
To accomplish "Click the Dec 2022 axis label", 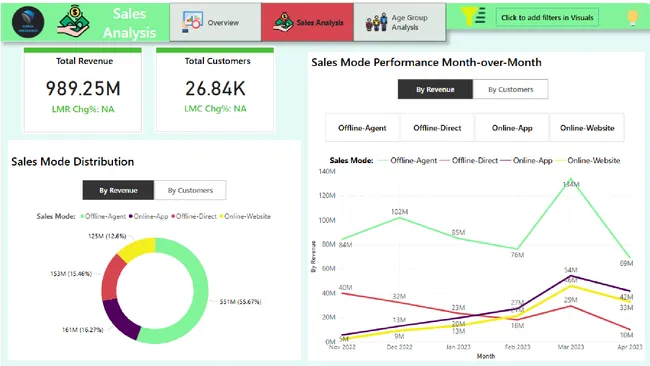I will 399,347.
